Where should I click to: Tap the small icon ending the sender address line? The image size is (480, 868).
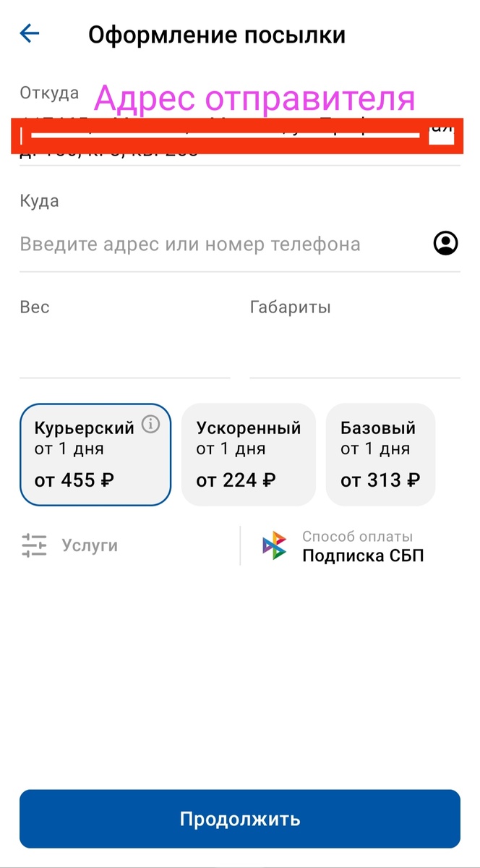pos(441,135)
